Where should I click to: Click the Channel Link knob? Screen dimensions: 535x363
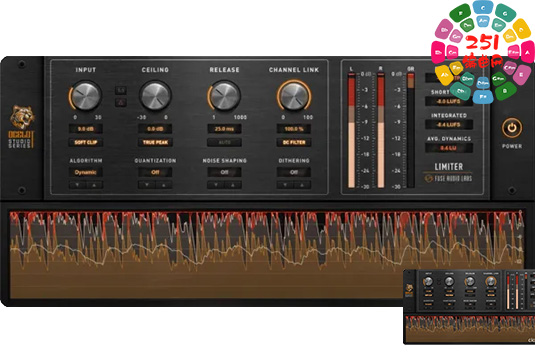point(294,96)
